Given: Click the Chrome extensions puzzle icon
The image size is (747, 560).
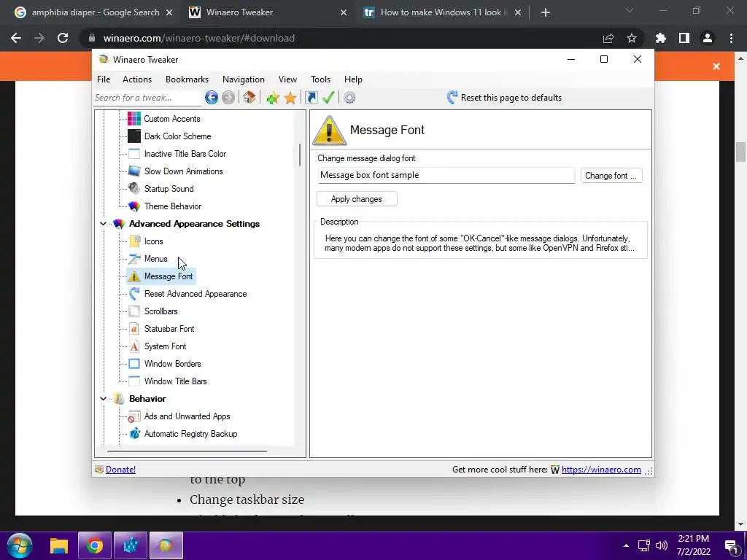Looking at the screenshot, I should (661, 38).
